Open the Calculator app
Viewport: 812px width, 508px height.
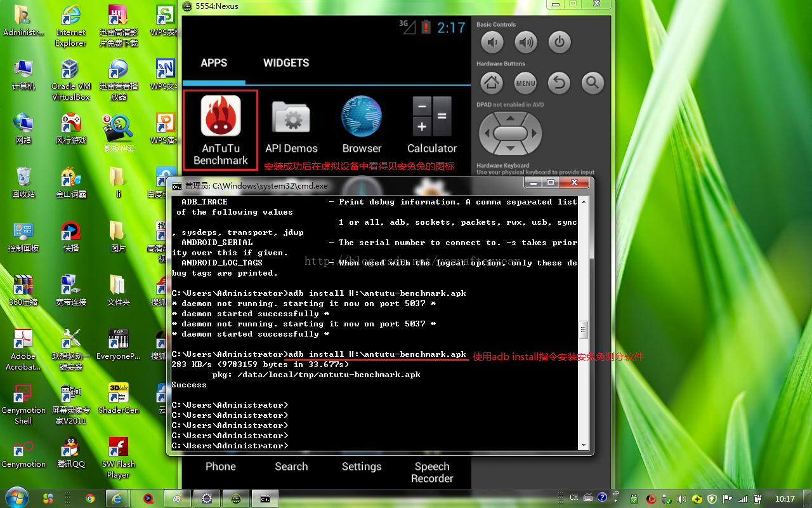tap(432, 117)
